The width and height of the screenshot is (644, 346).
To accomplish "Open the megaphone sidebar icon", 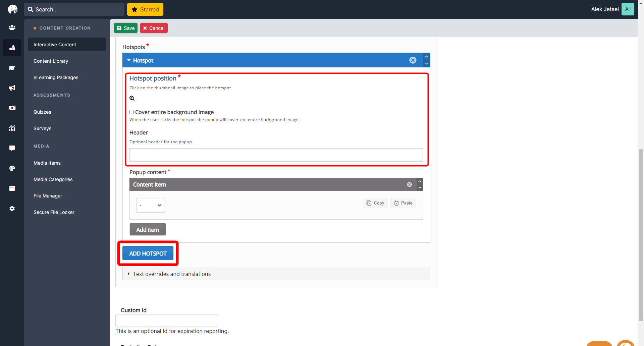I will (12, 88).
